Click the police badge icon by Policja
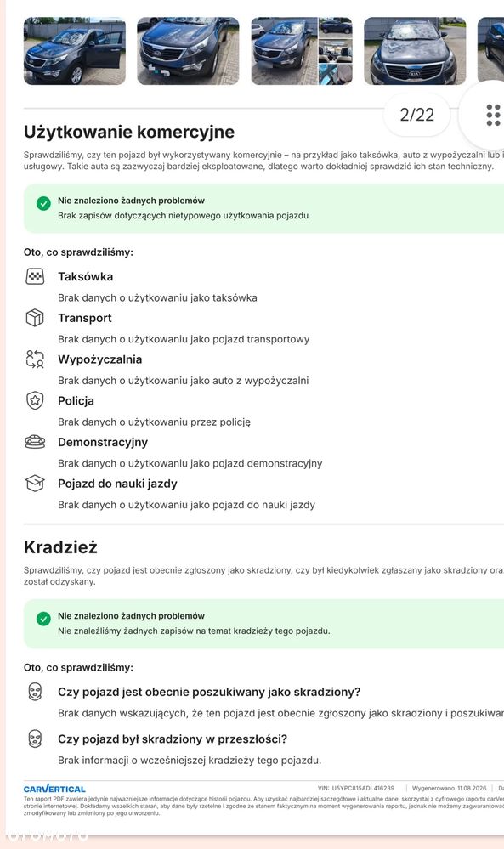Image resolution: width=504 pixels, height=849 pixels. [x=35, y=400]
